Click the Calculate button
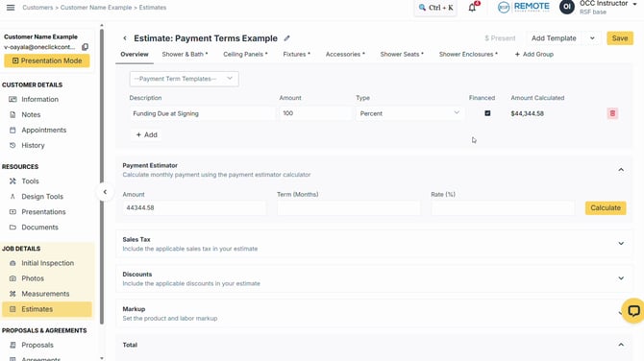The image size is (644, 361). [x=606, y=208]
